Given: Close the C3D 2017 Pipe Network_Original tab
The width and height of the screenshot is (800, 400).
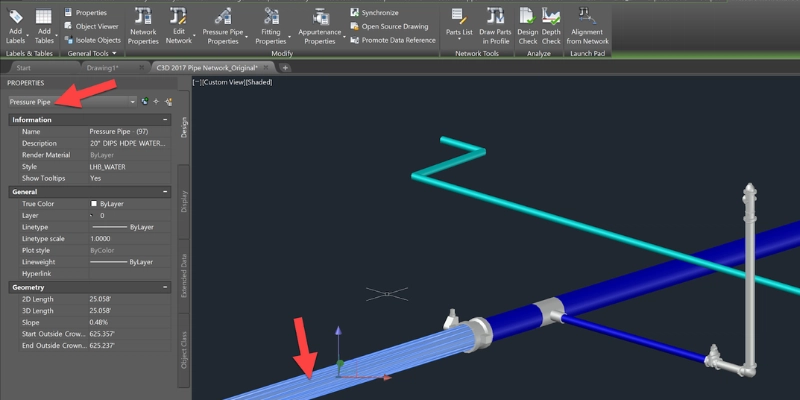Looking at the screenshot, I should [x=266, y=67].
